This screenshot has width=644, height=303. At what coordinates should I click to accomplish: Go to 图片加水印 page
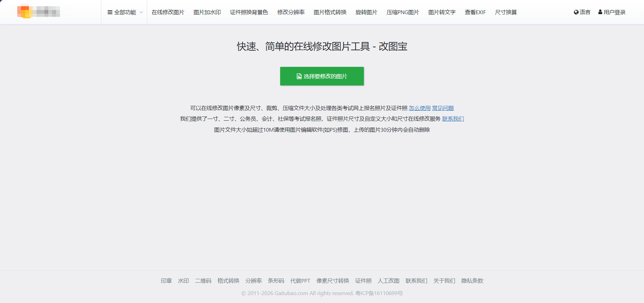207,12
